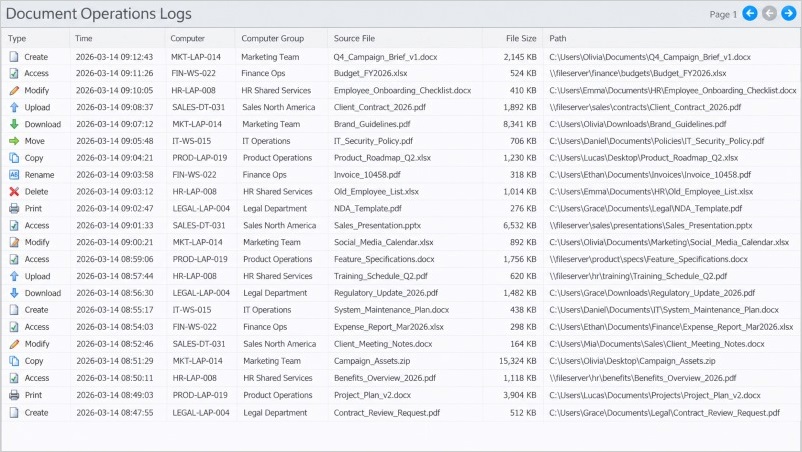Viewport: 802px width, 452px height.
Task: Click MKT-LAP-014 in the Brand_Guidelines row
Action: tap(197, 124)
